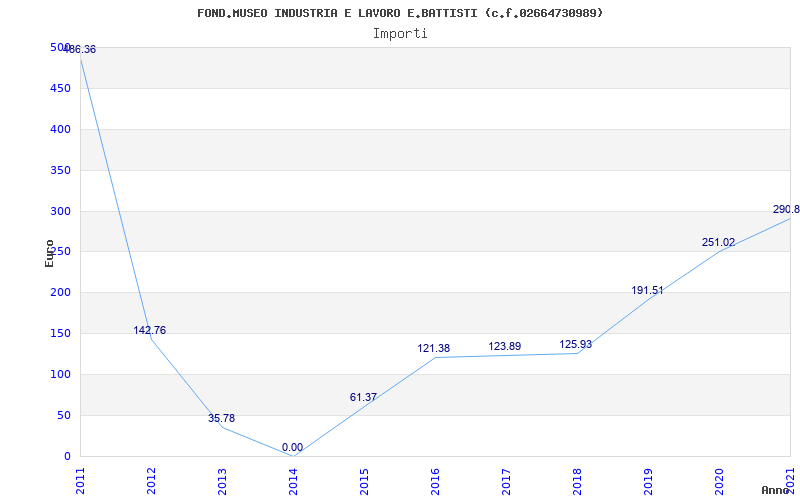Viewport: 800px width, 500px height.
Task: Click the 2014 x-axis label
Action: [x=293, y=481]
